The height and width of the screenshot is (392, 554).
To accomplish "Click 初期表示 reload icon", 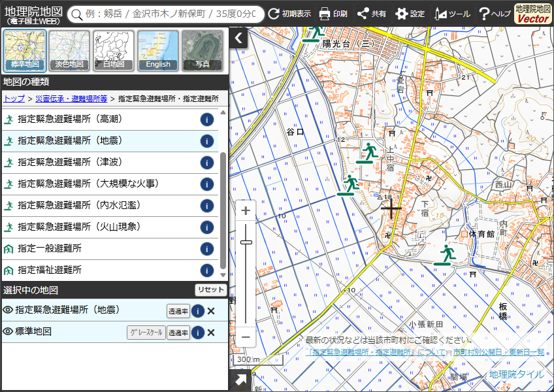I will [273, 14].
